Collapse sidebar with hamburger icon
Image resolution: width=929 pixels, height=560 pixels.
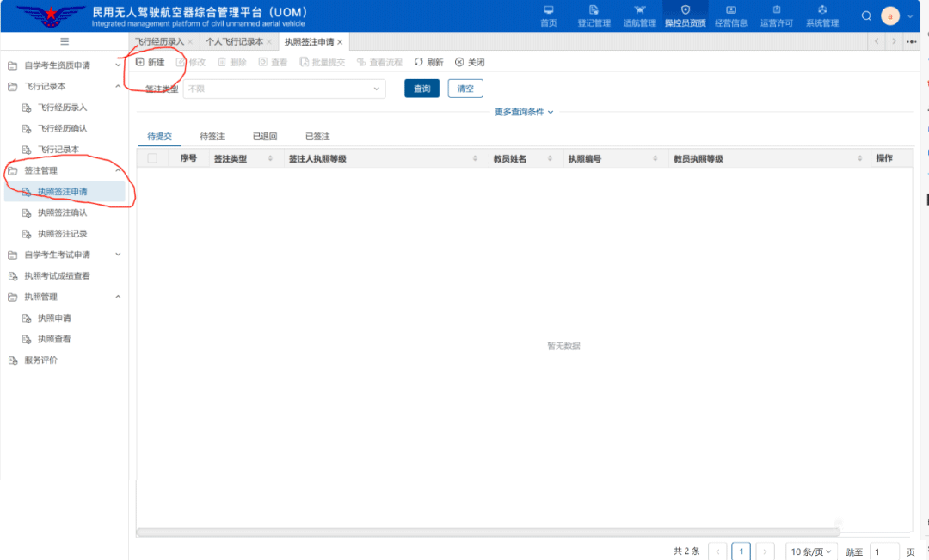click(x=65, y=41)
